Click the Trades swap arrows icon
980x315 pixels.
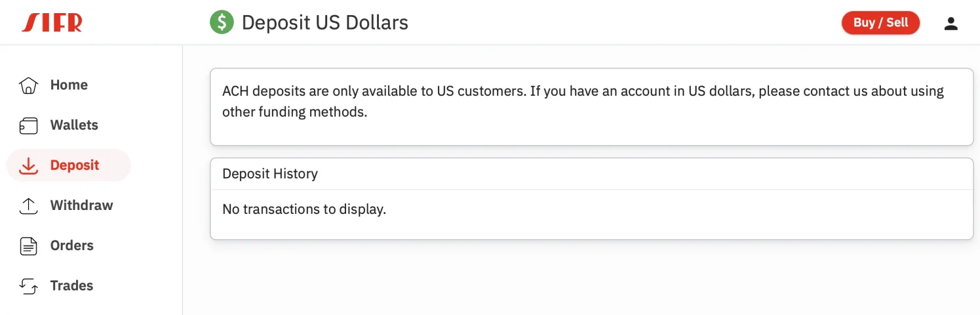coord(28,285)
